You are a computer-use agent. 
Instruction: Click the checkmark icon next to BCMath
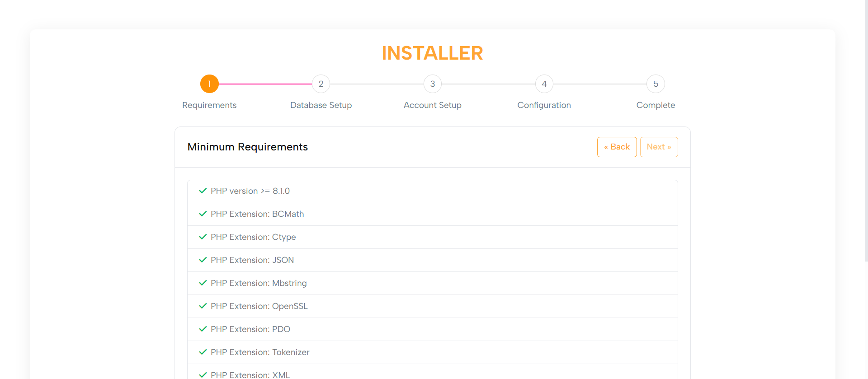pos(203,214)
